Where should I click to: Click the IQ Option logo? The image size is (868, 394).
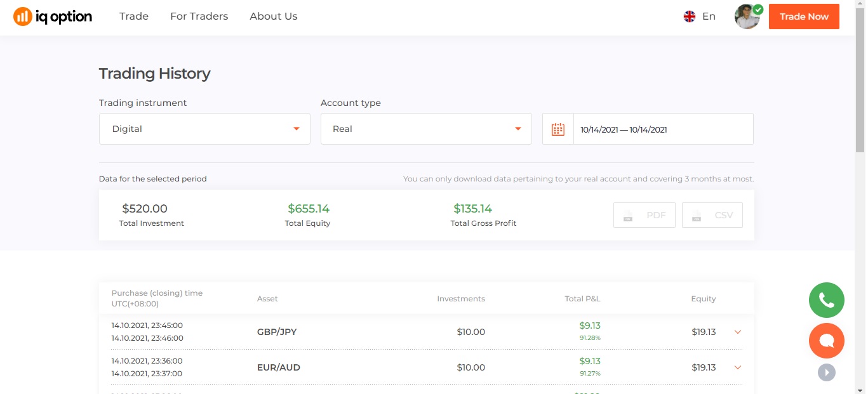53,16
